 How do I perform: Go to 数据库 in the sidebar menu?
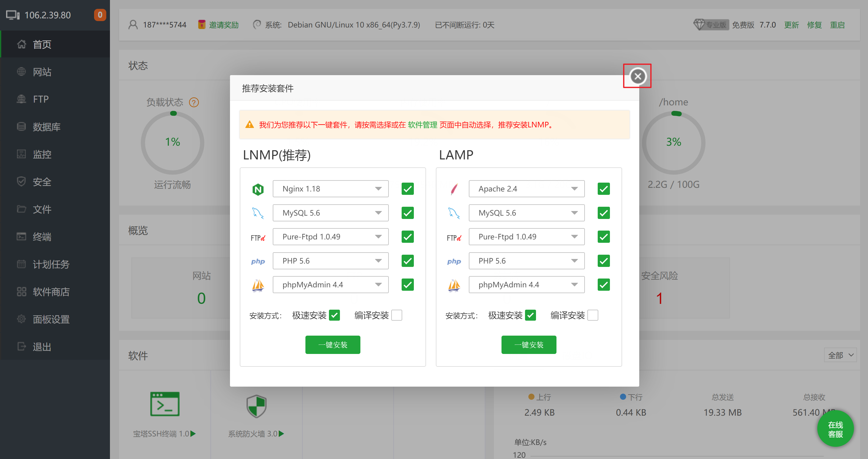pyautogui.click(x=46, y=127)
